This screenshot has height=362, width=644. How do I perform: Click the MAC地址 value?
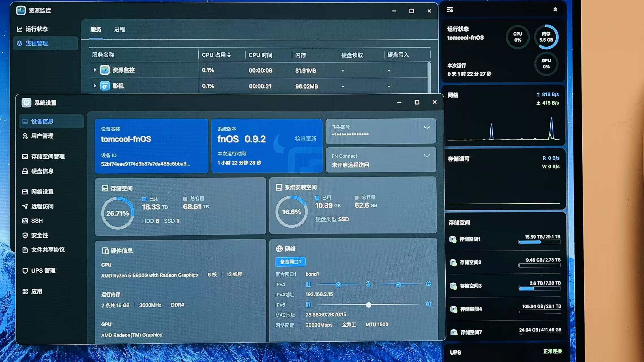tap(326, 314)
